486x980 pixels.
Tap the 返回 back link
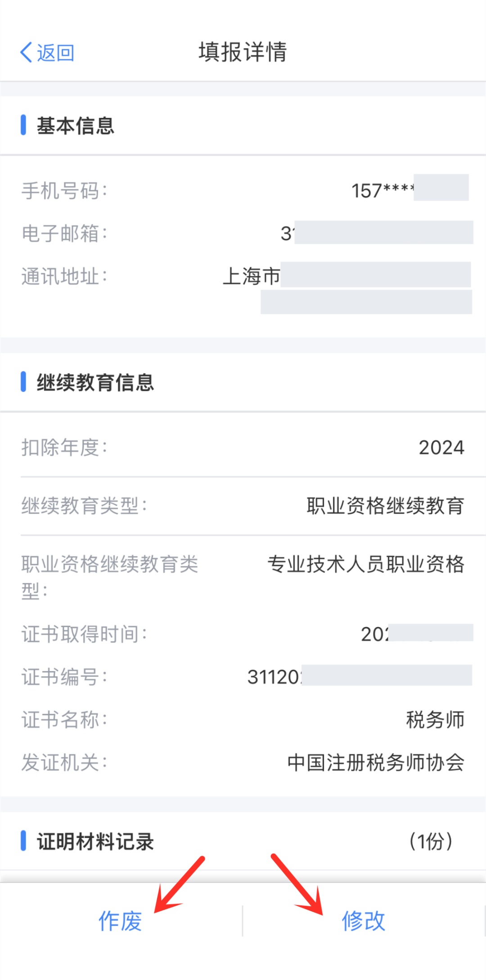pos(55,53)
